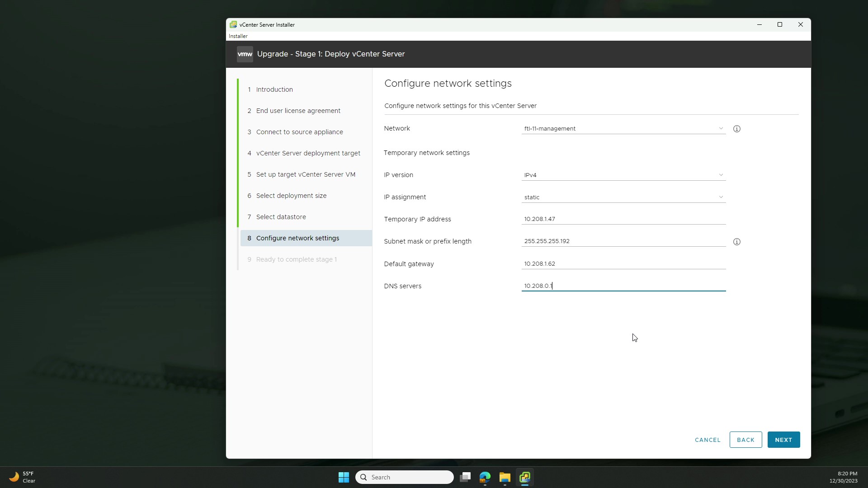Open the Installer menu

(238, 36)
